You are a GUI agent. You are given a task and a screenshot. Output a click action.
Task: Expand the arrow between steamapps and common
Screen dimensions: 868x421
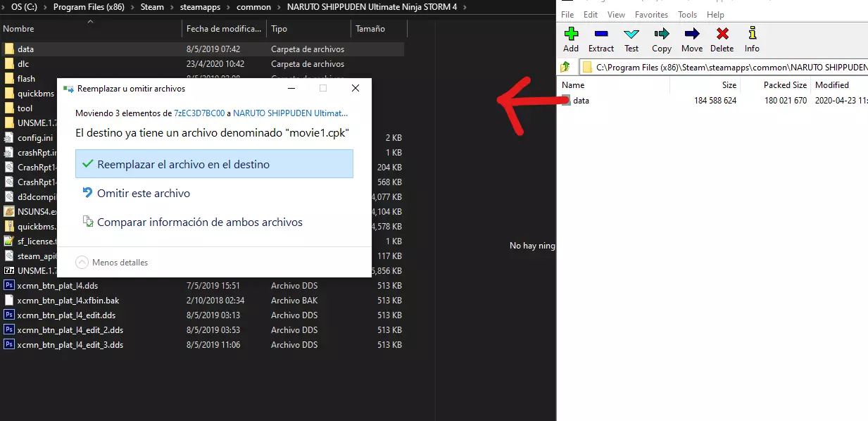click(229, 7)
